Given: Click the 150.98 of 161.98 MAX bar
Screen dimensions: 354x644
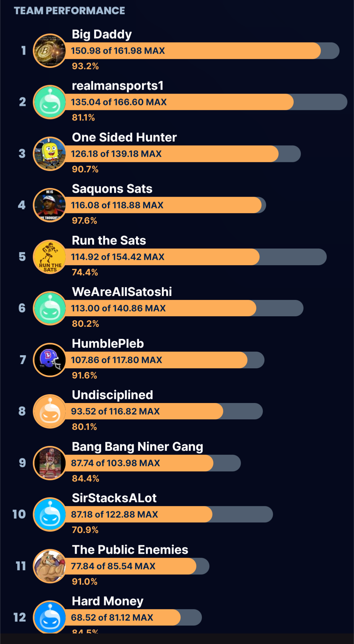Looking at the screenshot, I should [197, 51].
